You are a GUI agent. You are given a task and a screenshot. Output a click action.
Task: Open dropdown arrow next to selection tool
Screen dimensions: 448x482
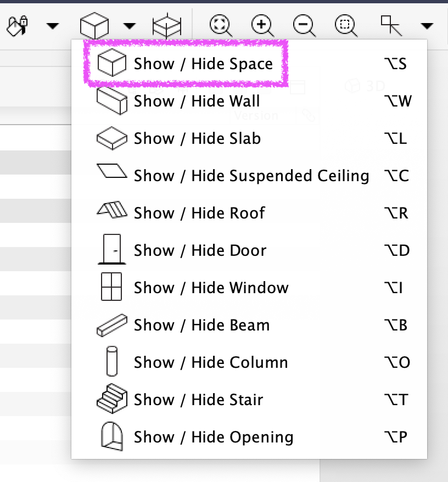click(427, 26)
